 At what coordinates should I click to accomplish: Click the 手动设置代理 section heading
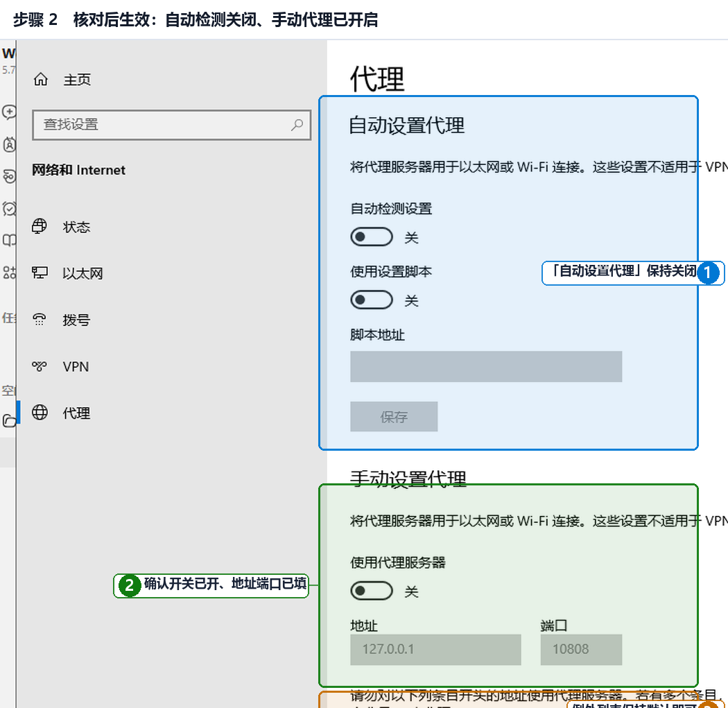(x=408, y=478)
